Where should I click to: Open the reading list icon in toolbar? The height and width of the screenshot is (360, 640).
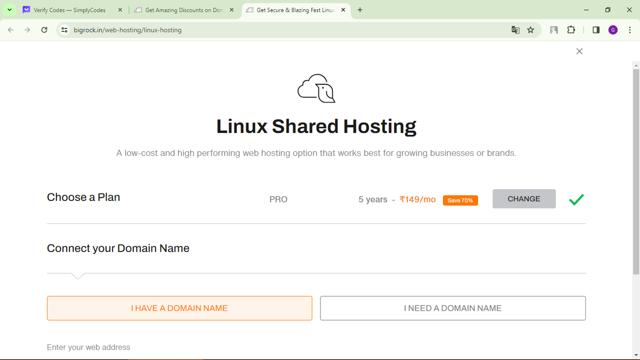[554, 30]
